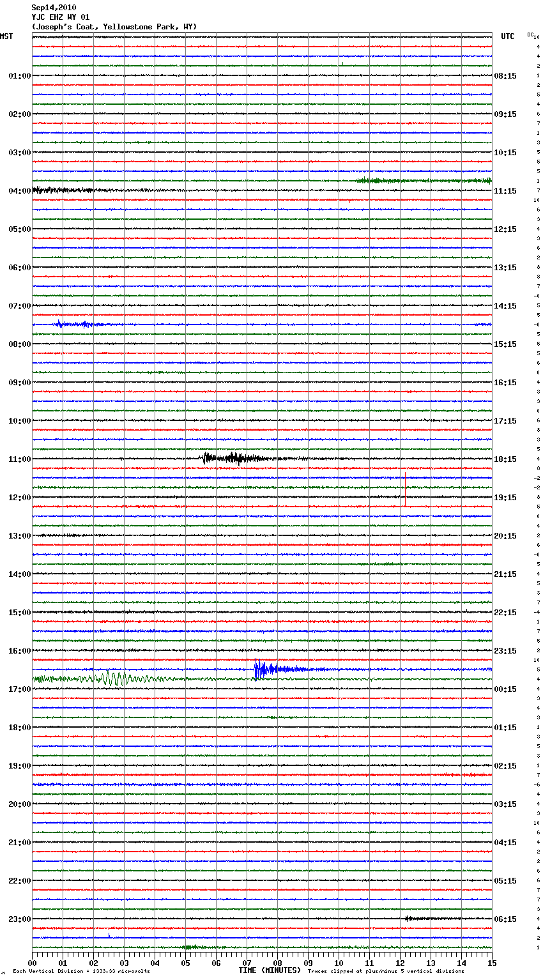543x980 pixels.
Task: Select the '19:00' MST hour label
Action: pos(20,766)
